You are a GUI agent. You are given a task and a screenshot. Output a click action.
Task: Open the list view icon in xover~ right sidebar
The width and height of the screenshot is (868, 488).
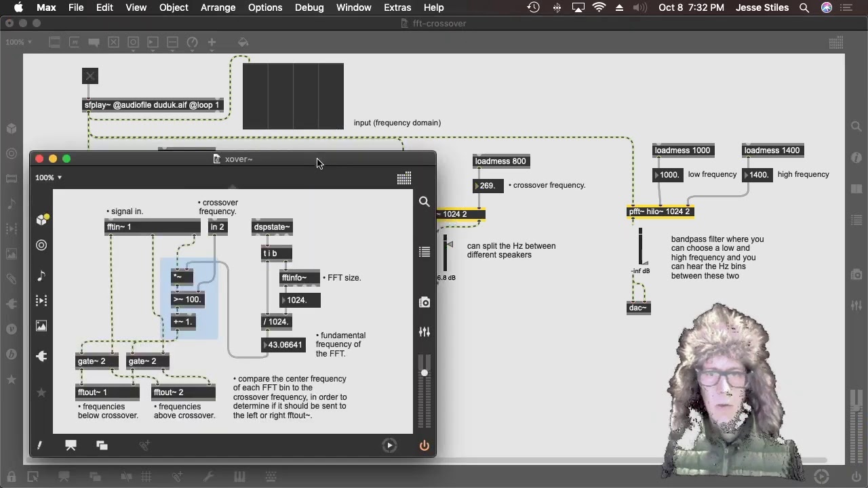pyautogui.click(x=425, y=252)
